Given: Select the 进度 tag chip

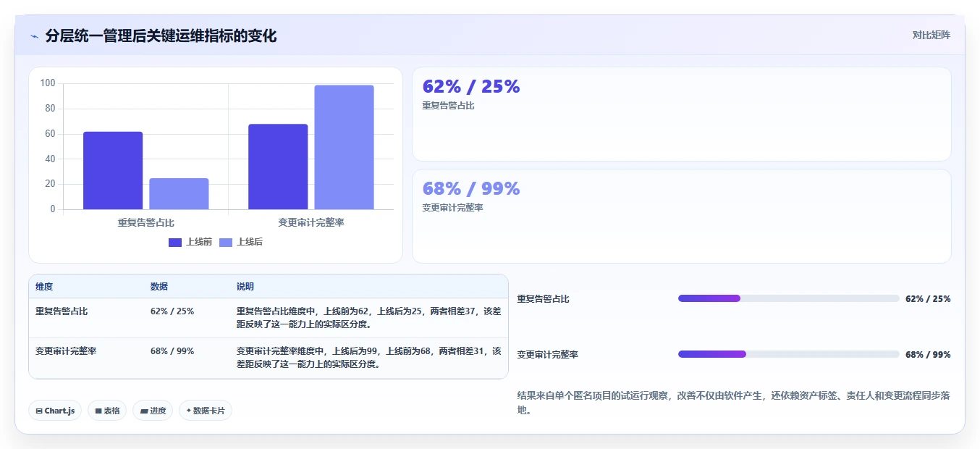Looking at the screenshot, I should tap(153, 411).
